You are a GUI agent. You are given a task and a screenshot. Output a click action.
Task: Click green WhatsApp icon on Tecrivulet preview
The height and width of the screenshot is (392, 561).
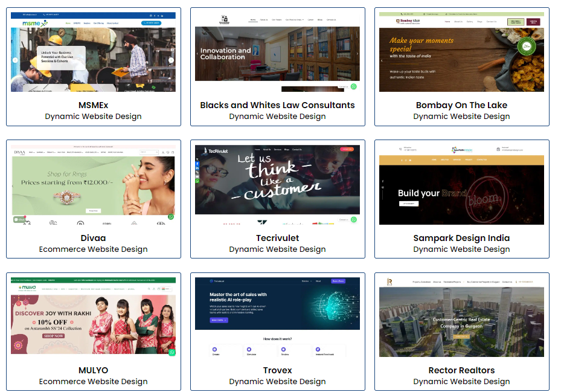point(354,220)
